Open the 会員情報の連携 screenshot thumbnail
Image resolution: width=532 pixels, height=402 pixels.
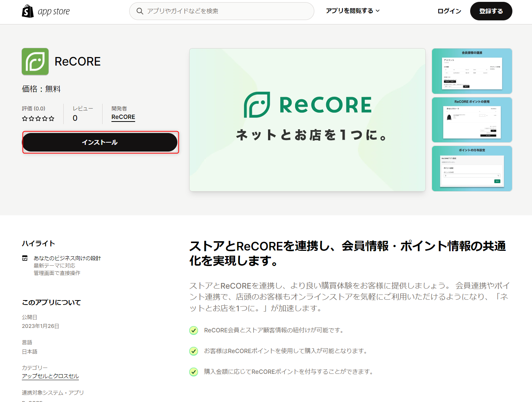point(472,71)
